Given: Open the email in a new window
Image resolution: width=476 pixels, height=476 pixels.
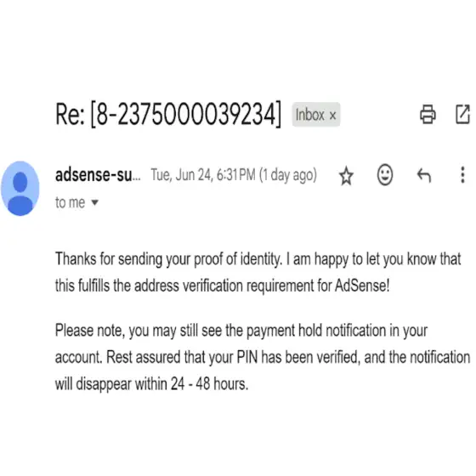Looking at the screenshot, I should coord(463,114).
